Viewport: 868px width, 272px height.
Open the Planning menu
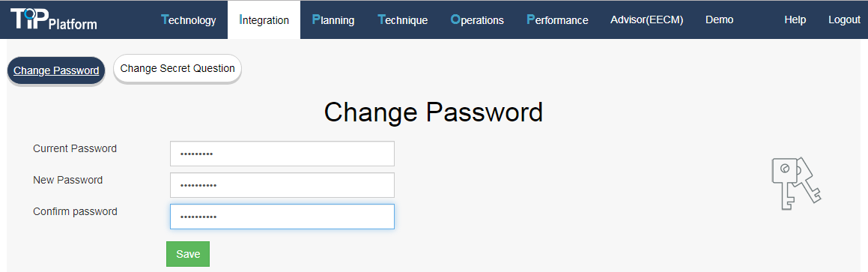click(x=333, y=20)
